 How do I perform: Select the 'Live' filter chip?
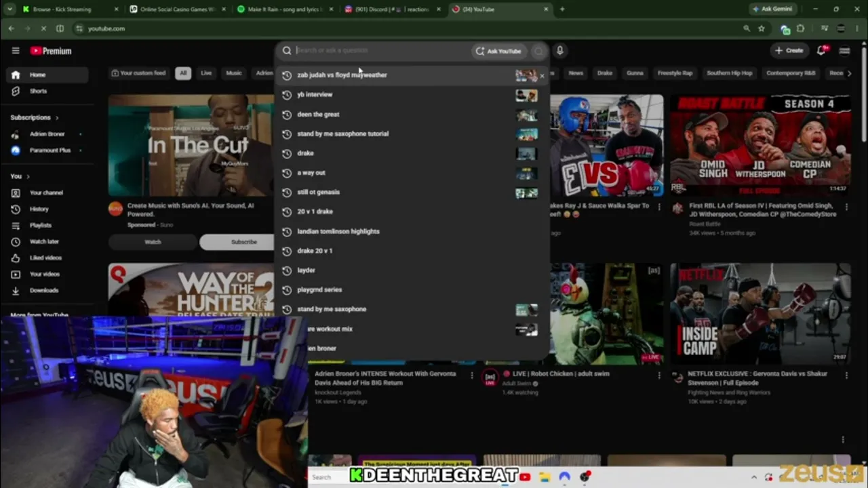(206, 73)
